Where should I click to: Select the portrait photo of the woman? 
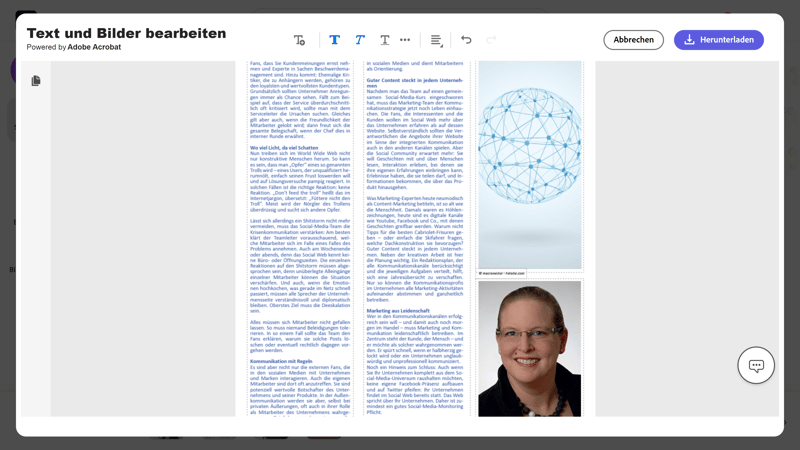tap(529, 348)
